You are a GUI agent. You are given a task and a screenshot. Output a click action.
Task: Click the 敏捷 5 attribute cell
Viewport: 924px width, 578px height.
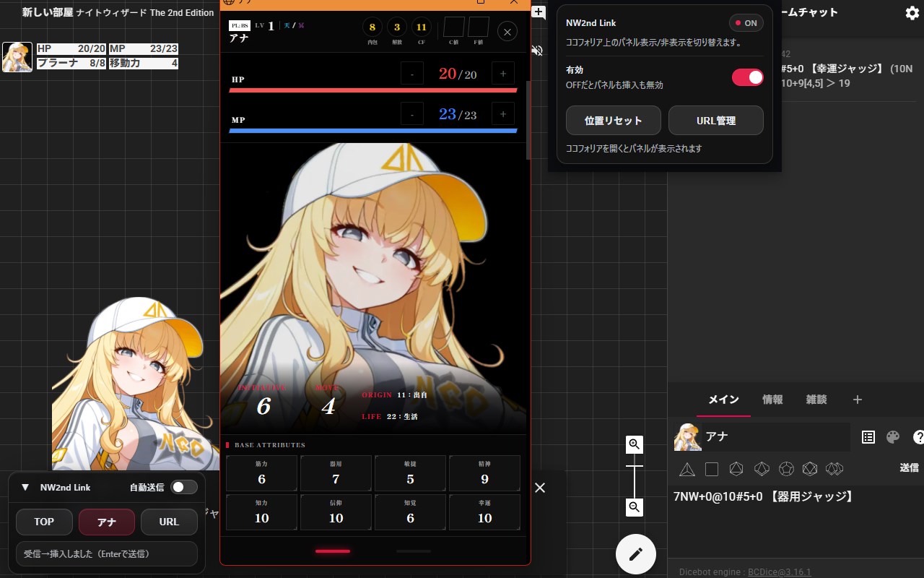[x=410, y=473]
